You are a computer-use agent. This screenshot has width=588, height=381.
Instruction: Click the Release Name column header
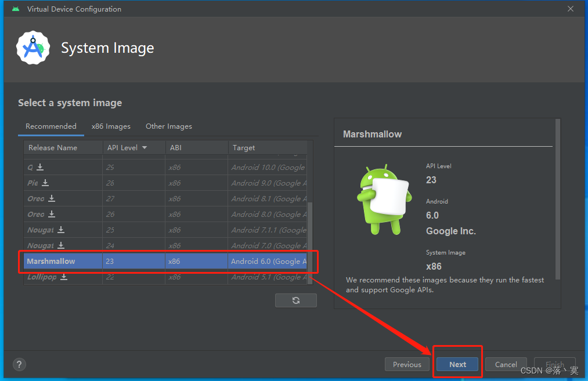click(x=63, y=148)
